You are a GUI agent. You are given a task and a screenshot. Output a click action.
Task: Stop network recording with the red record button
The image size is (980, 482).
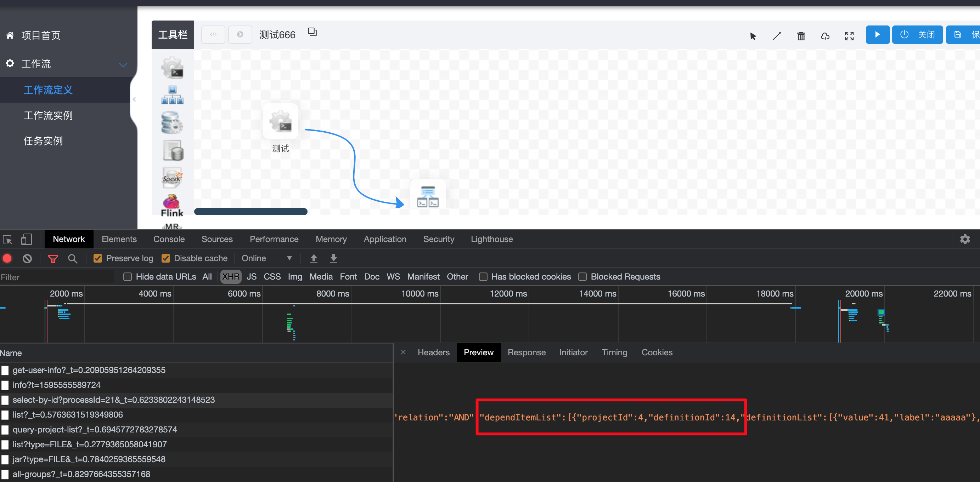coord(7,258)
